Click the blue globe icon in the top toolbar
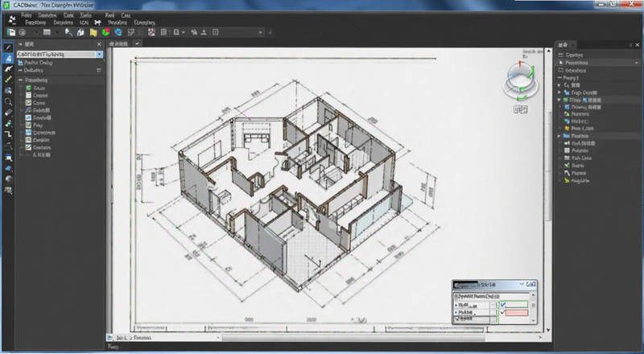 point(118,32)
